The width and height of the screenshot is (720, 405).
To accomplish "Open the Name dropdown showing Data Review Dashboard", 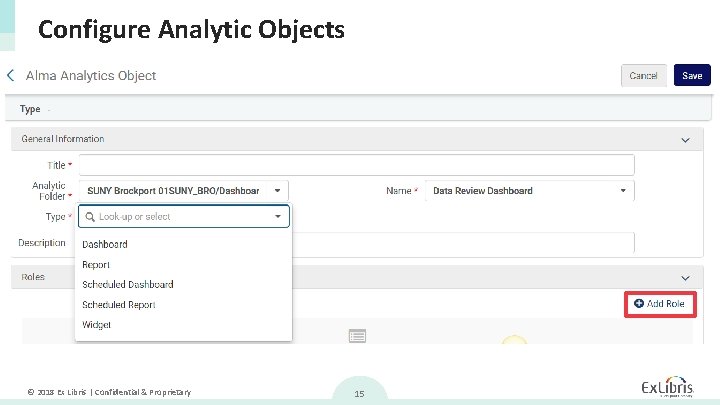I will pyautogui.click(x=529, y=191).
